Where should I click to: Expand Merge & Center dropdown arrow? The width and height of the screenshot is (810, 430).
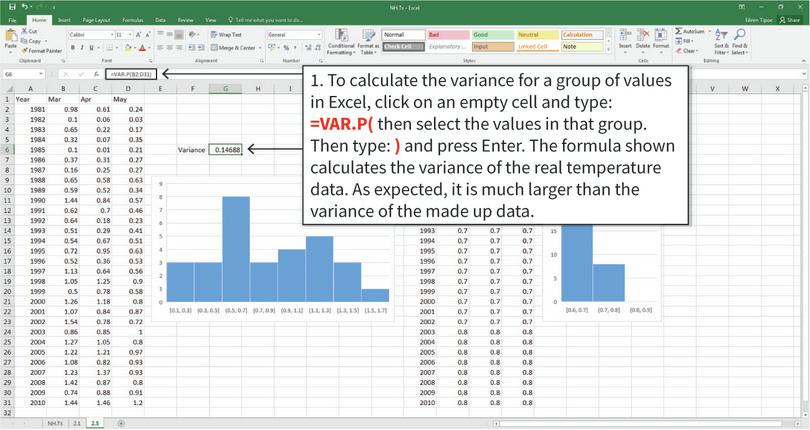[x=259, y=48]
